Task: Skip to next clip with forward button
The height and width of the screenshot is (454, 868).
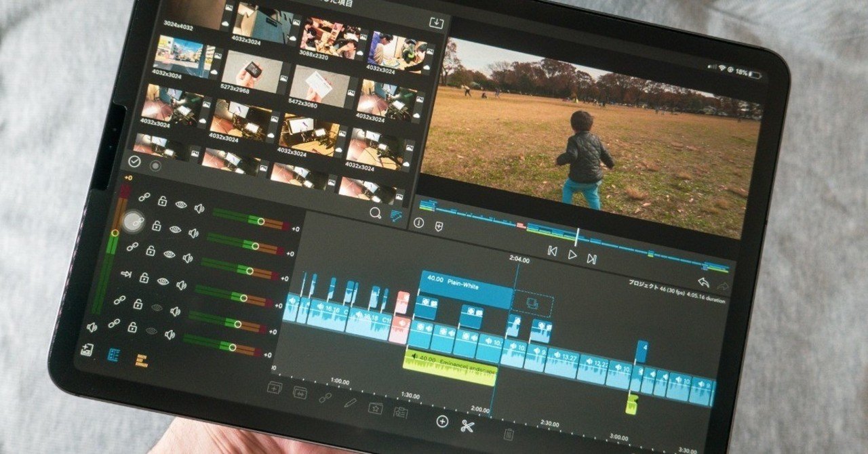Action: 592,258
